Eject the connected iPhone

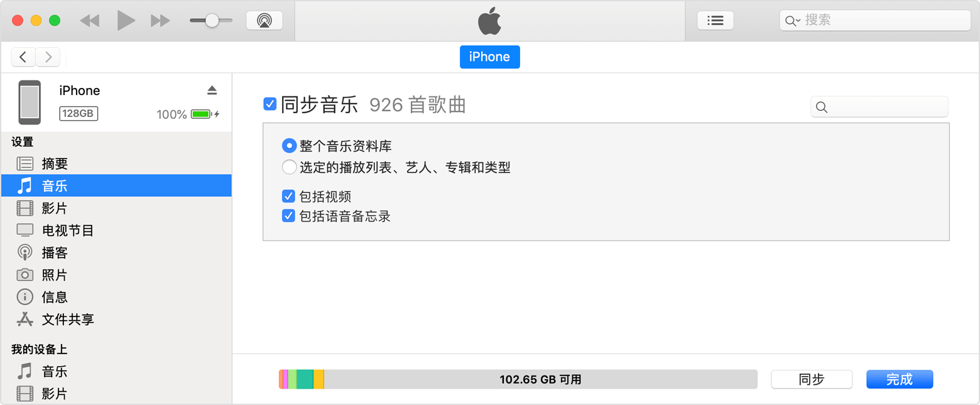click(213, 89)
